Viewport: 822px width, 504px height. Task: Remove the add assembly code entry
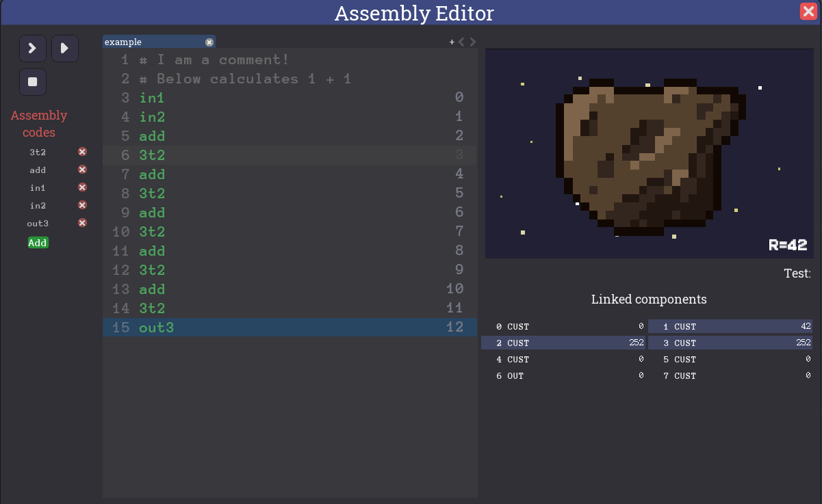coord(82,170)
